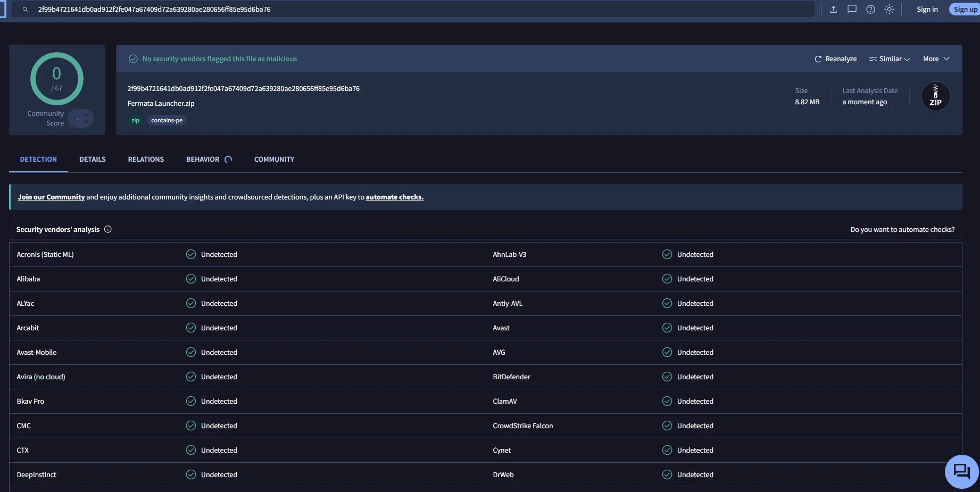Switch to the Details tab
Viewport: 980px width, 492px height.
click(x=93, y=160)
